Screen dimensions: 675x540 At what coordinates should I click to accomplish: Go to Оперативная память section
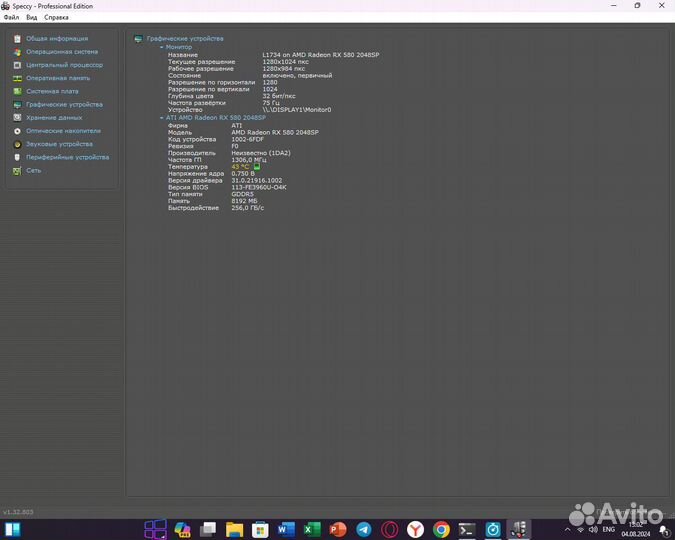58,78
